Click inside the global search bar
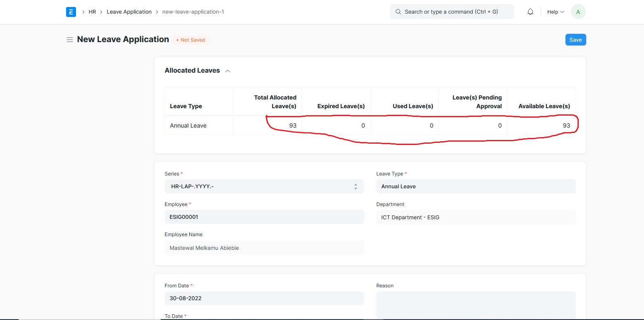Screen dimensions: 644x320 [452, 12]
